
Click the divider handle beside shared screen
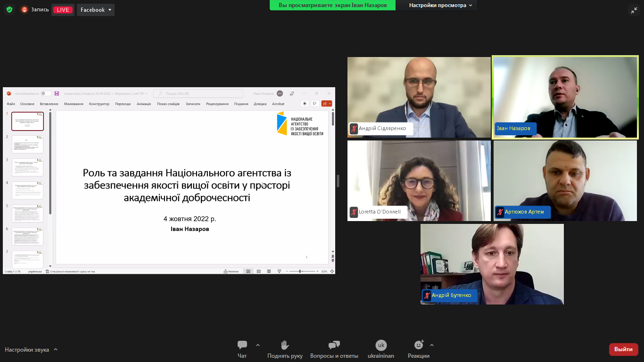click(x=338, y=181)
